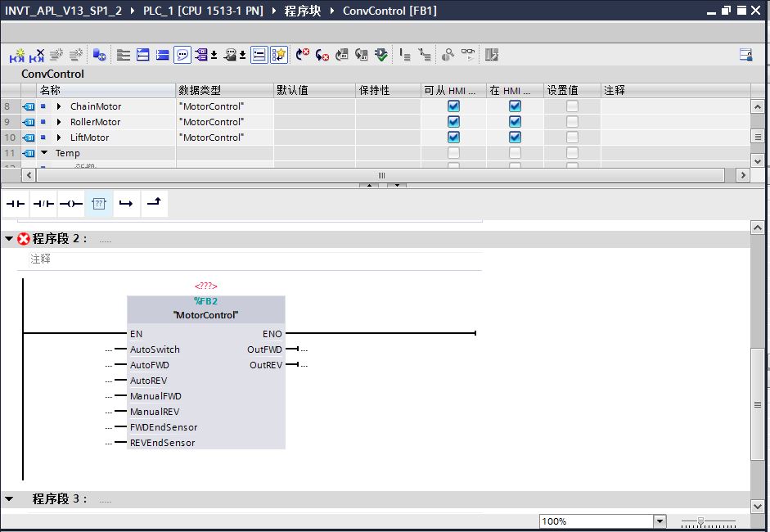
Task: Insert a new network with toolbar icon
Action: (x=17, y=55)
